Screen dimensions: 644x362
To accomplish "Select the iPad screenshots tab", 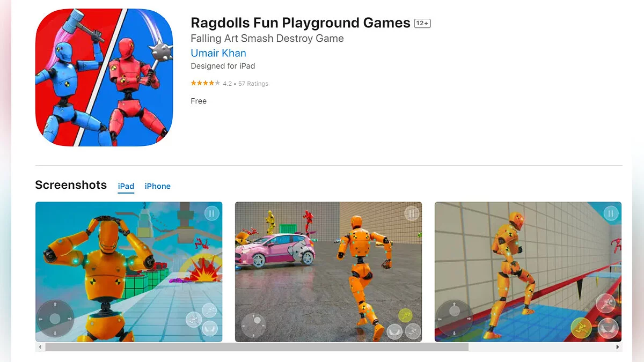I will coord(126,186).
